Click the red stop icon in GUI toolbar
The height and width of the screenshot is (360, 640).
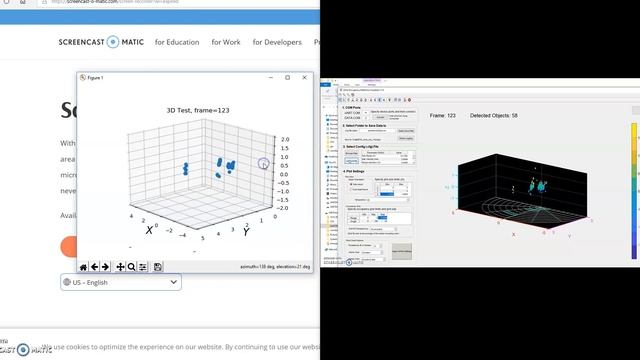click(409, 100)
